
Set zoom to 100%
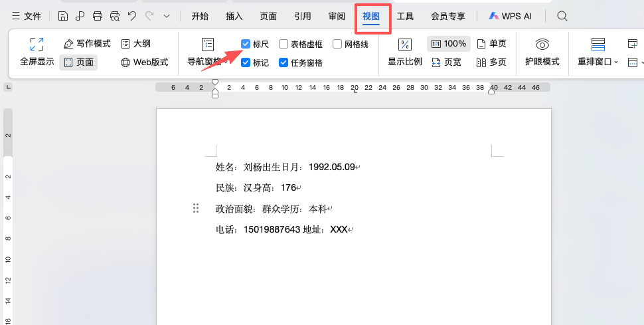coord(449,44)
